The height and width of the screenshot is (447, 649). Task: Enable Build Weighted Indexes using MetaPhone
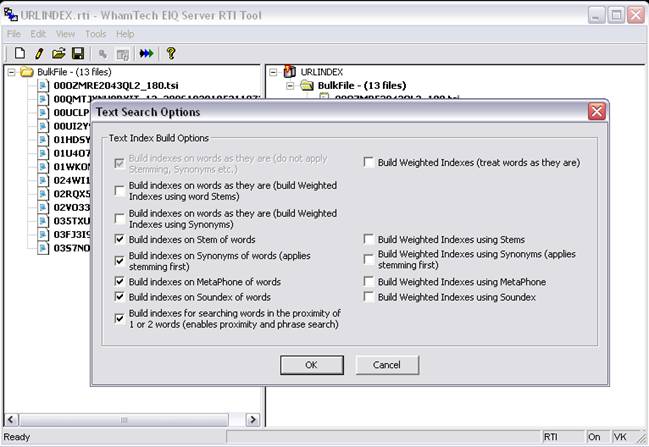[369, 283]
